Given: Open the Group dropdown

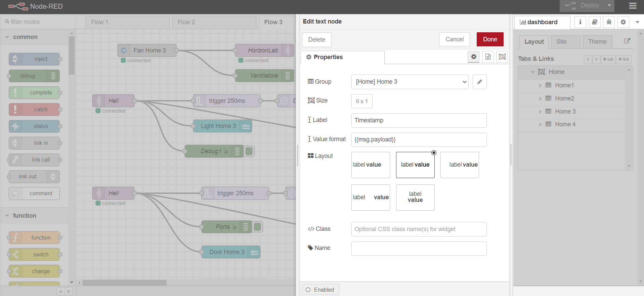Looking at the screenshot, I should tap(410, 82).
